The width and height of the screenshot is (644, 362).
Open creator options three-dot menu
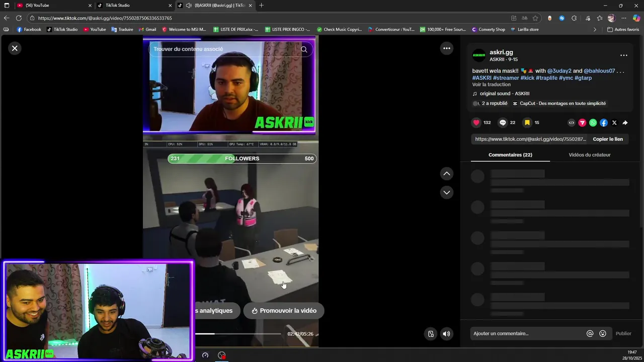tap(624, 55)
